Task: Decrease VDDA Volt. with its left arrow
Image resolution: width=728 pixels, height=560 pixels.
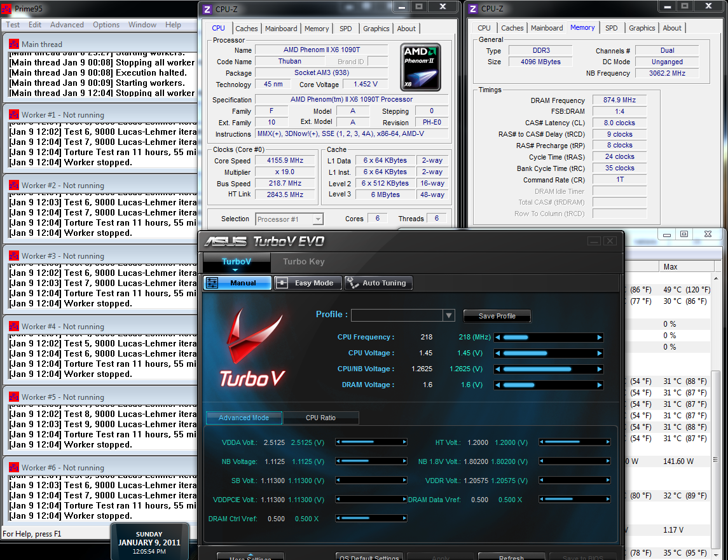Action: (x=338, y=442)
